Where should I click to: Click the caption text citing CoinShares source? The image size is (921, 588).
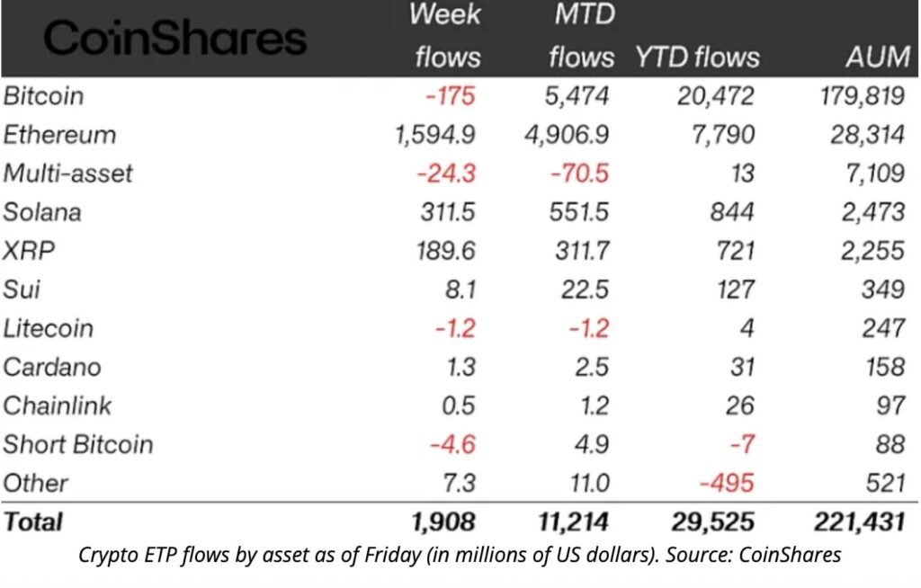460,556
